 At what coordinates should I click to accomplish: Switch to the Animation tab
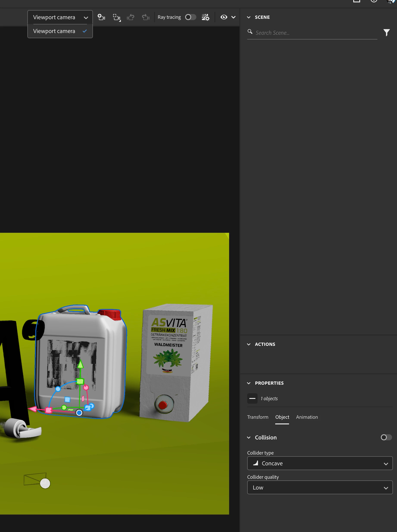(x=307, y=417)
